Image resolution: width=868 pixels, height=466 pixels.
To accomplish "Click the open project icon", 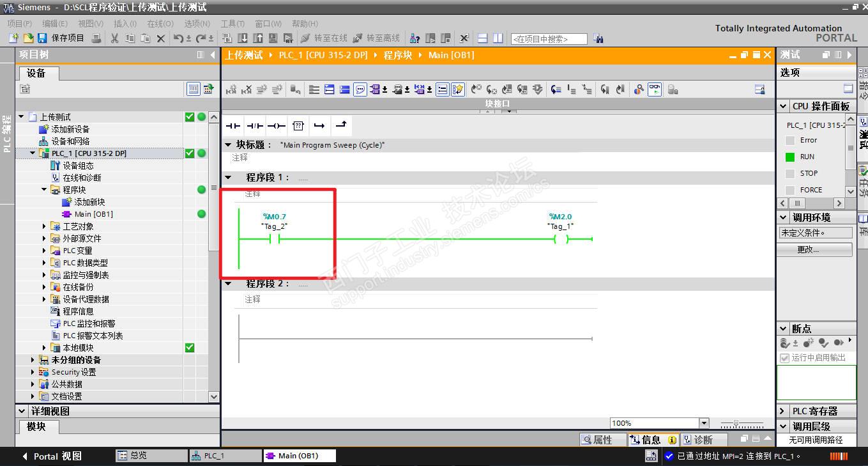I will (28, 38).
